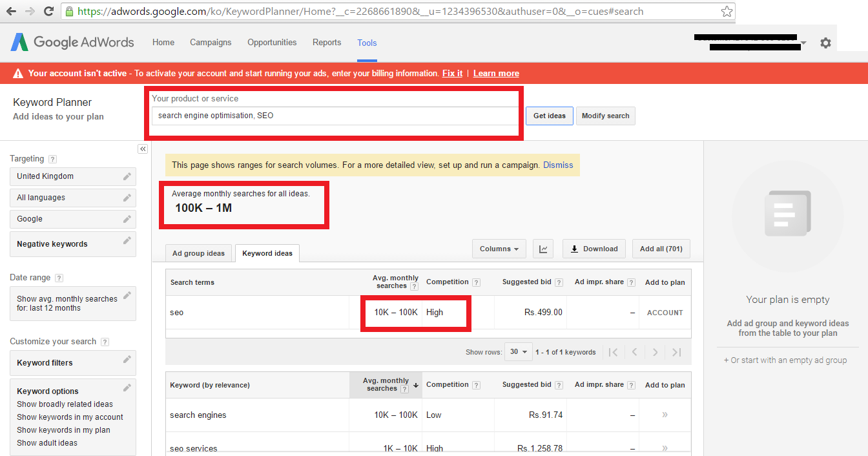Click ACCOUNT in Add to plan column
The width and height of the screenshot is (868, 456).
click(x=665, y=313)
